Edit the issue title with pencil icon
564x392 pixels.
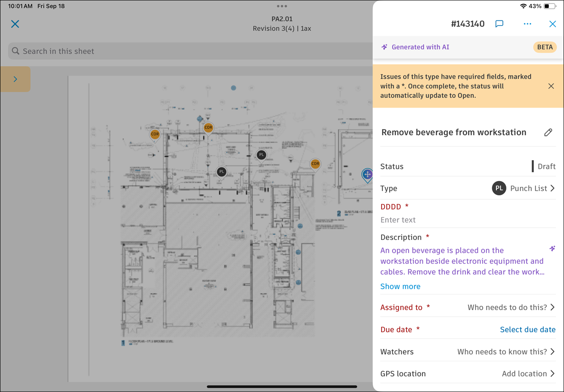(548, 133)
